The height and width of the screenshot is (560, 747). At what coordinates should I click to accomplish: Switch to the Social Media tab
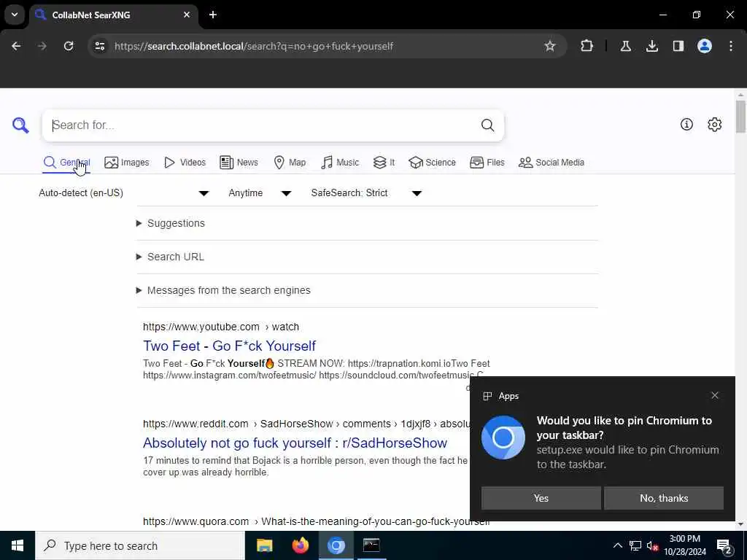click(x=551, y=163)
